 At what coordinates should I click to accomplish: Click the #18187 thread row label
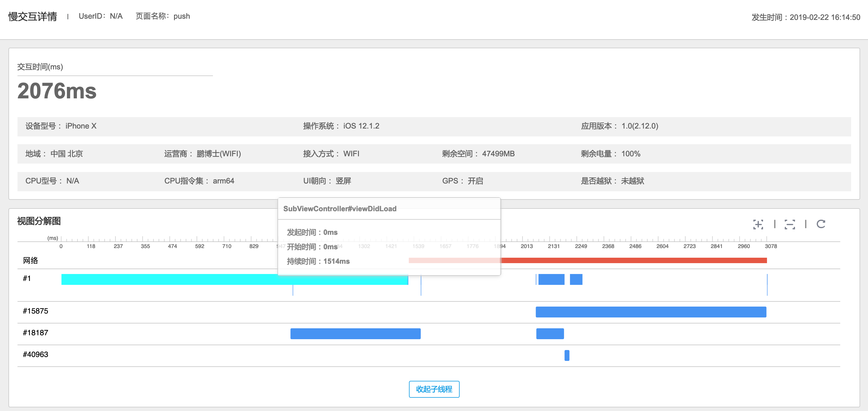(35, 333)
